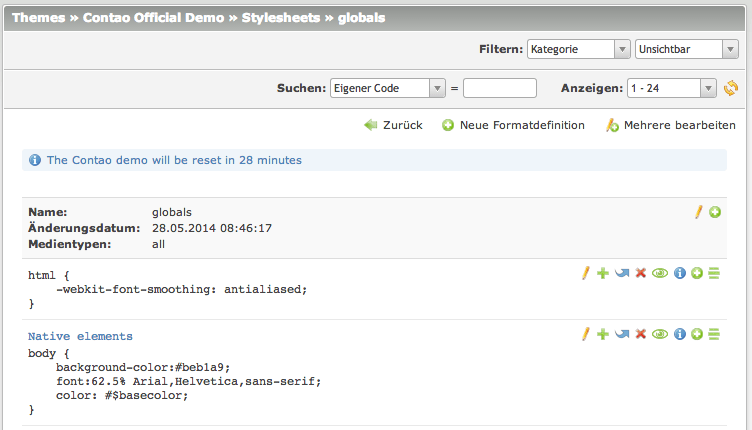Create new definition after body rule
Viewport: 752px width, 430px height.
(x=697, y=334)
